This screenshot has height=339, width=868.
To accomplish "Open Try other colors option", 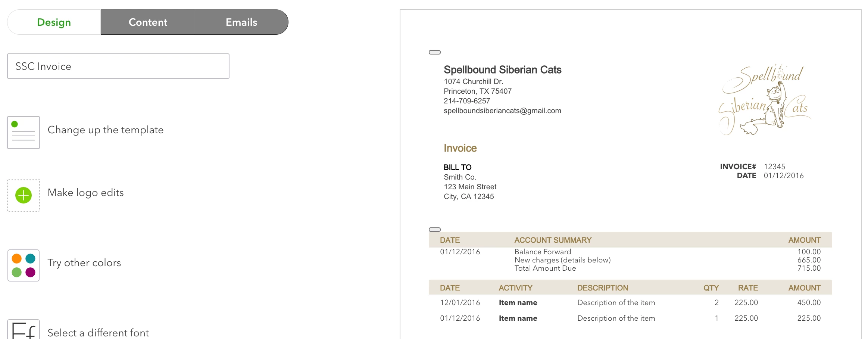I will (x=84, y=263).
